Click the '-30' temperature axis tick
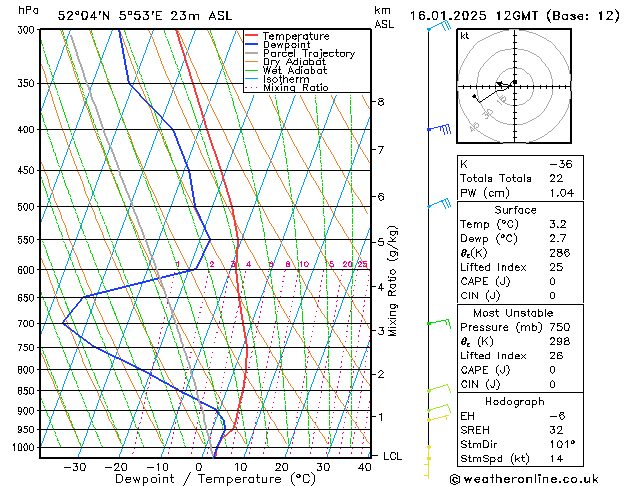 click(75, 467)
